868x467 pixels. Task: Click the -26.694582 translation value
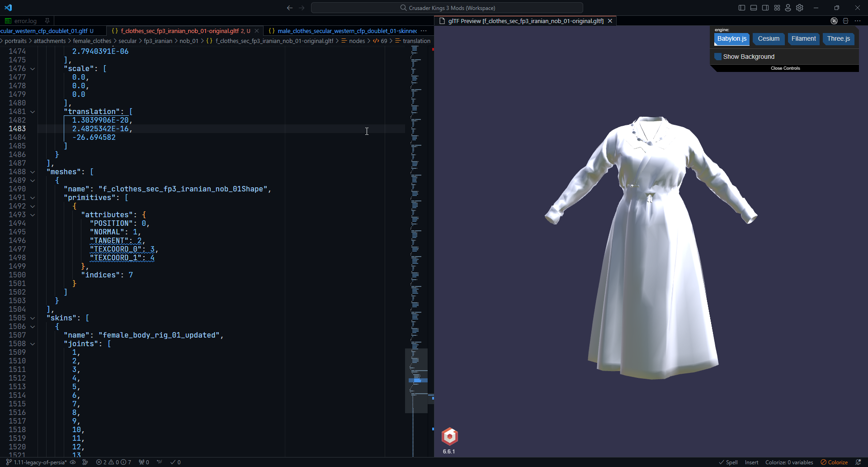(x=94, y=138)
